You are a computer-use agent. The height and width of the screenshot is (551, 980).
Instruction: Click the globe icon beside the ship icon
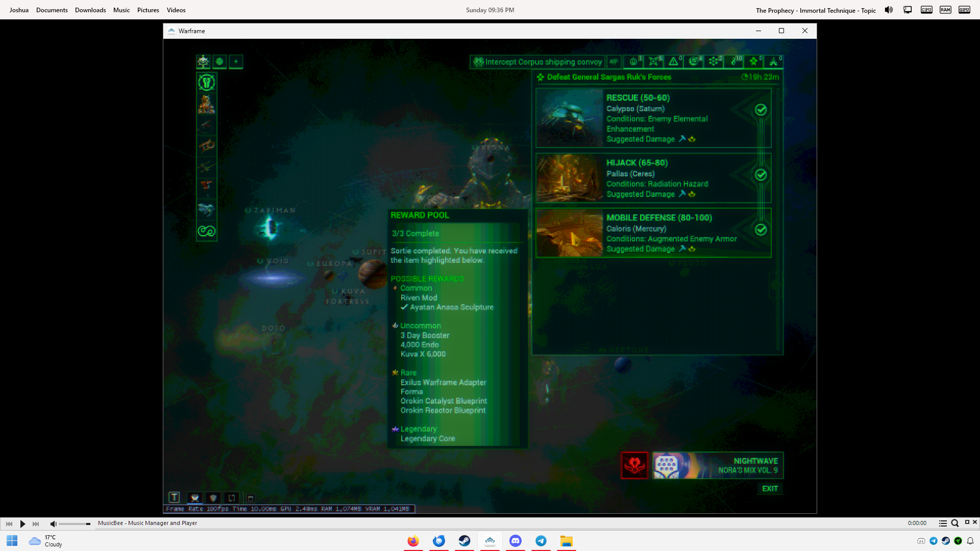(219, 62)
